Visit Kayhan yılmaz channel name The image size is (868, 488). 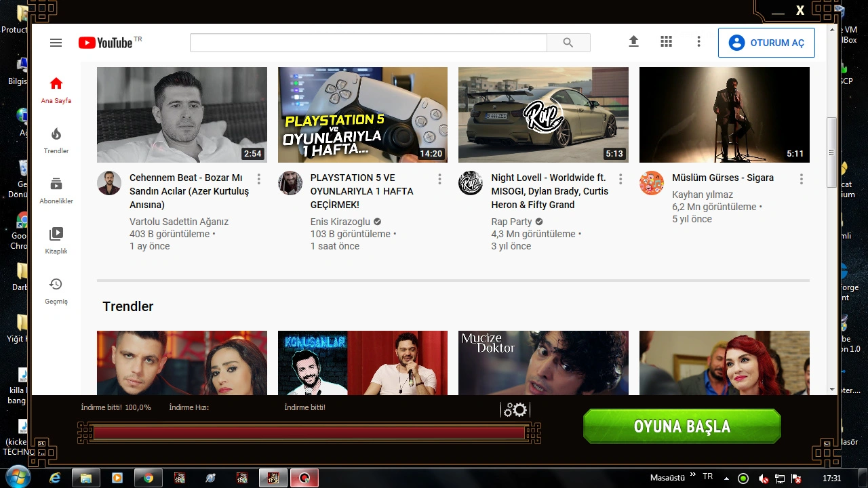pyautogui.click(x=703, y=195)
